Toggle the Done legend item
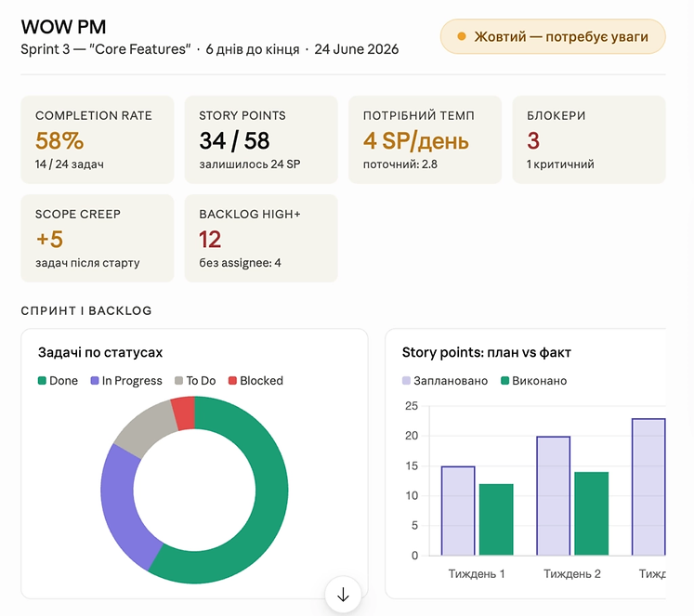694x616 pixels. pos(58,381)
